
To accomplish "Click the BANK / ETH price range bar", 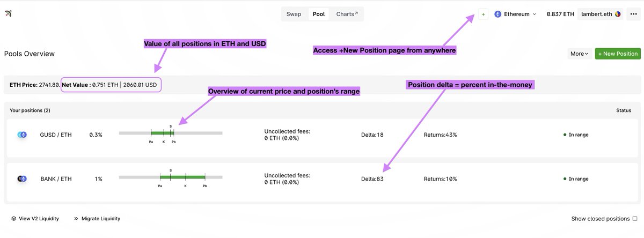I will point(170,177).
